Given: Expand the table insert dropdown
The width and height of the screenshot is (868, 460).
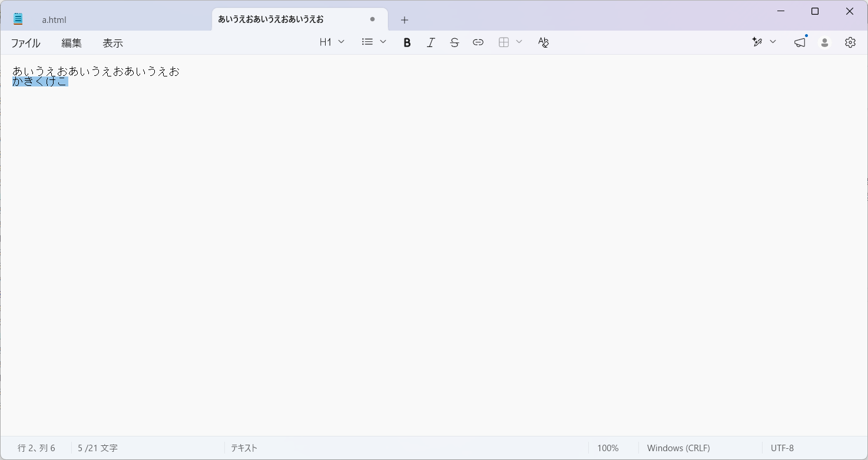Looking at the screenshot, I should coord(510,42).
